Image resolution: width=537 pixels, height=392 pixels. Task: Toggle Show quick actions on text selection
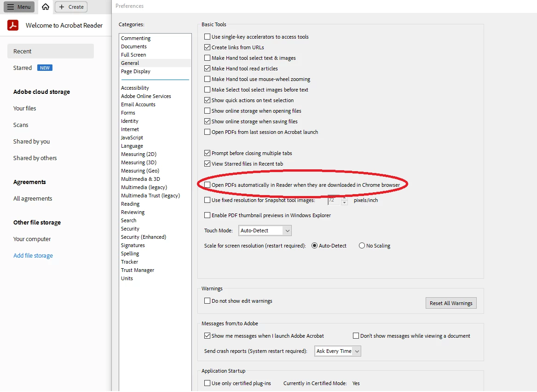[207, 100]
